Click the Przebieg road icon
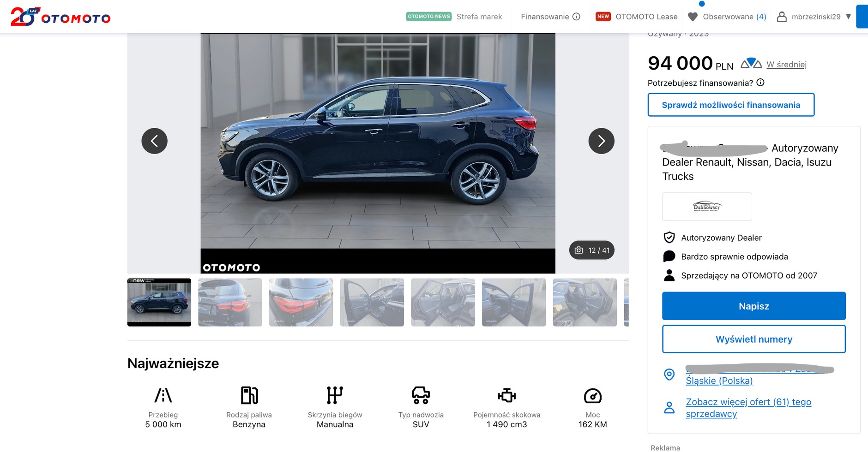This screenshot has width=868, height=452. pos(163,395)
